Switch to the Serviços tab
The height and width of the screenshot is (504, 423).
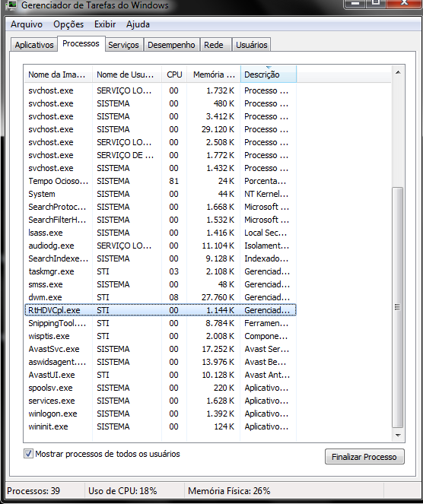pyautogui.click(x=123, y=45)
